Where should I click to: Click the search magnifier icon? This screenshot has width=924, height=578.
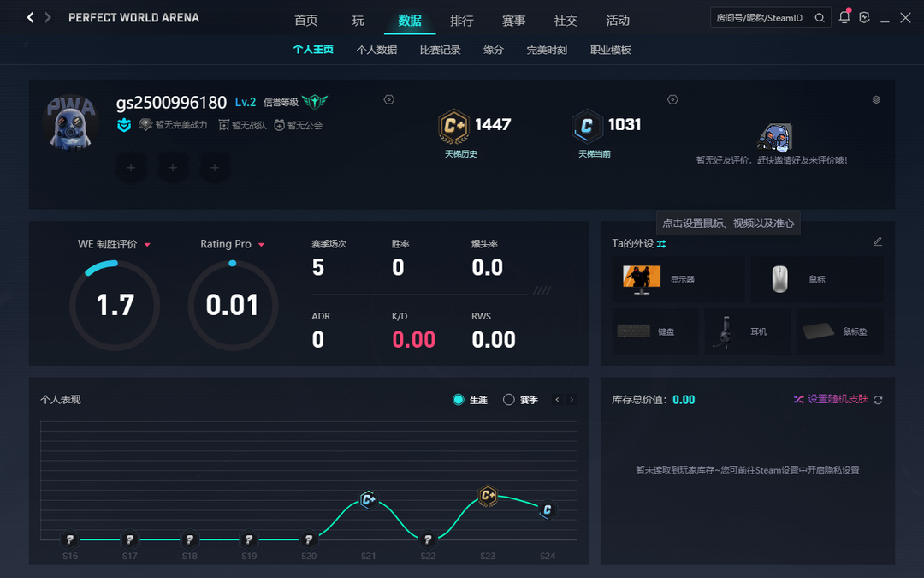pyautogui.click(x=819, y=18)
